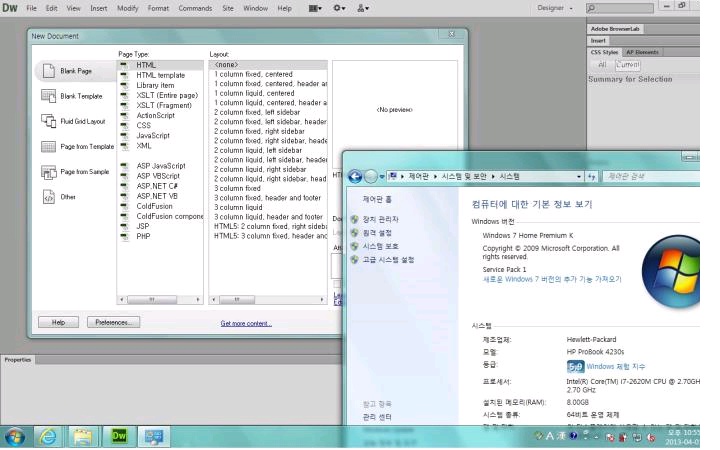The image size is (720, 450).
Task: Open the Preferences... button
Action: [113, 322]
